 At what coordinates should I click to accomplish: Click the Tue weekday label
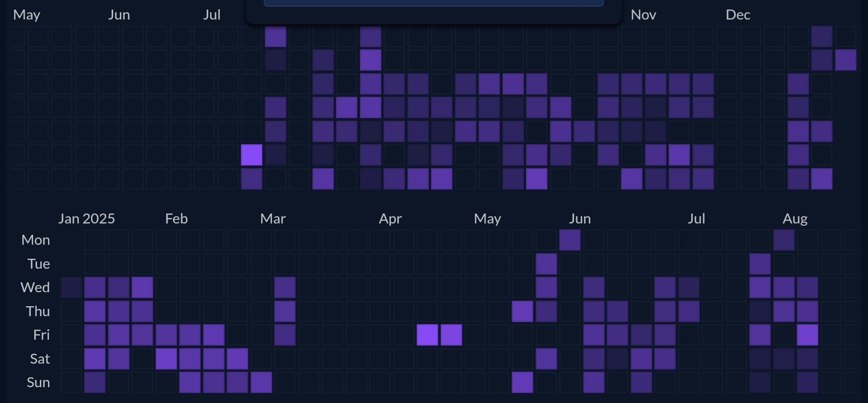pyautogui.click(x=38, y=264)
